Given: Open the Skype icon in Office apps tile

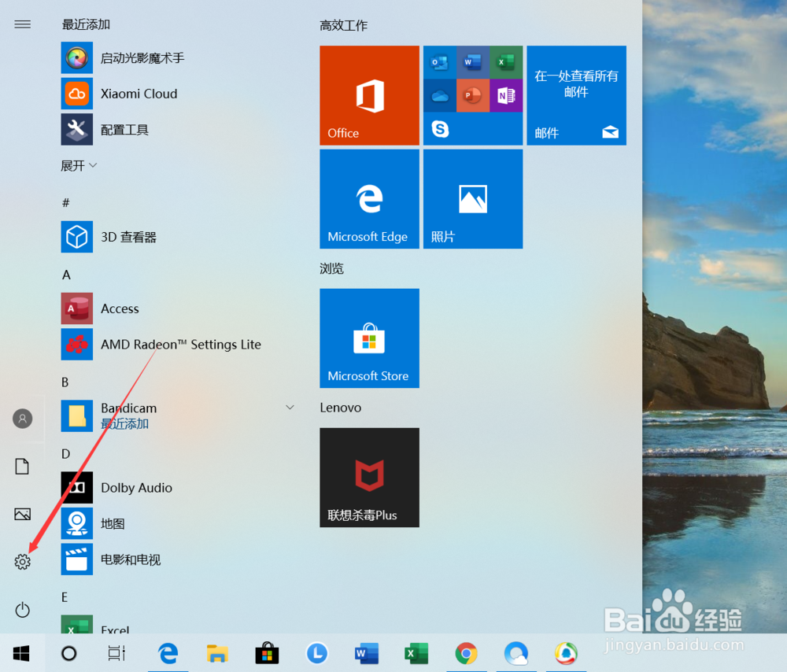Looking at the screenshot, I should 440,129.
